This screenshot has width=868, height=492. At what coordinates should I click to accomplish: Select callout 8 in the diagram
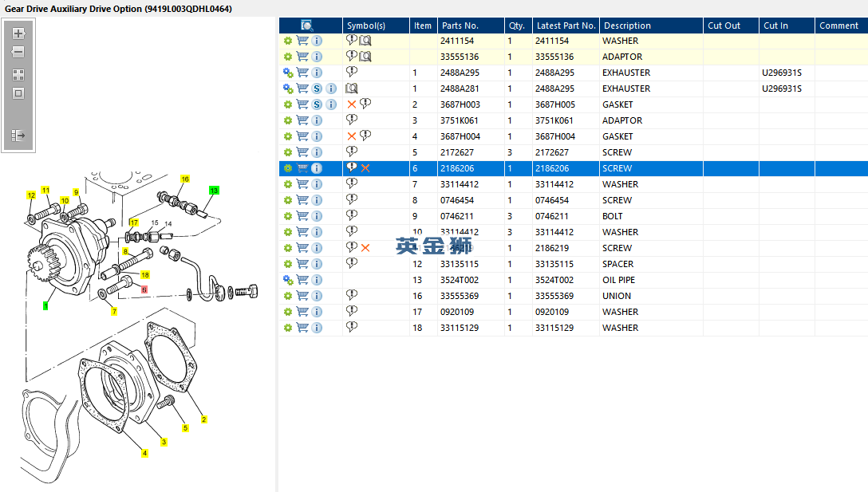(x=126, y=251)
